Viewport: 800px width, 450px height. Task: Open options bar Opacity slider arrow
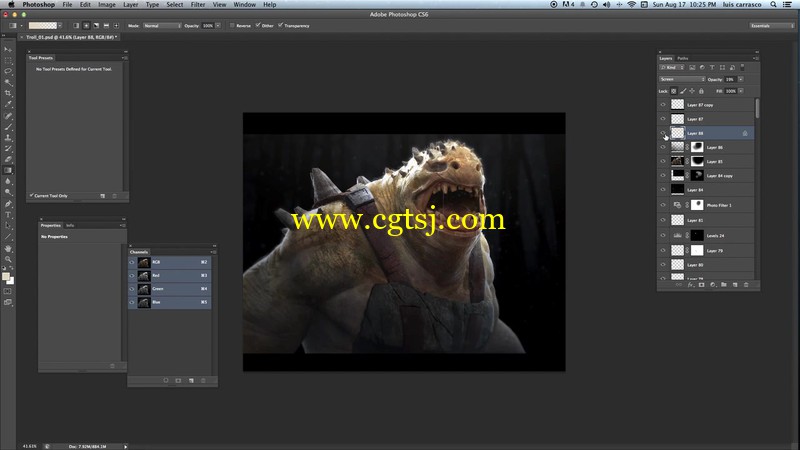(218, 26)
